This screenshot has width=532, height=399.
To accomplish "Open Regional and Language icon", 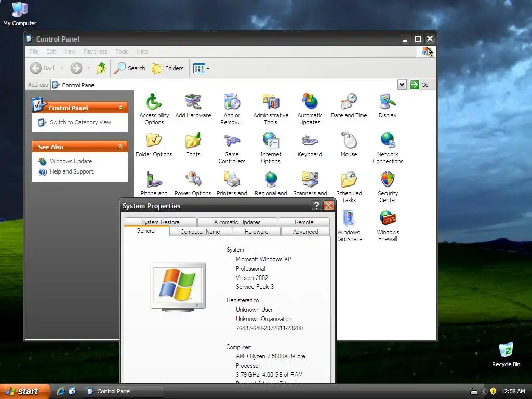I will (271, 183).
